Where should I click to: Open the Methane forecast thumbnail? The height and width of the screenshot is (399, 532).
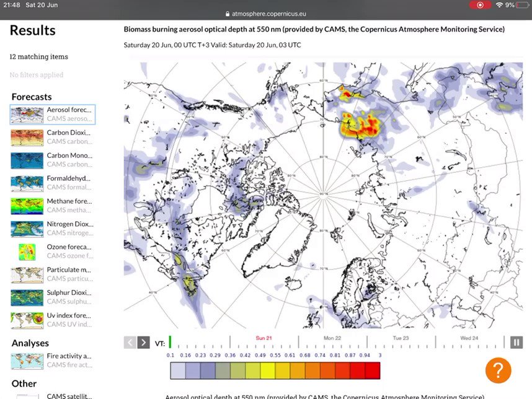(27, 206)
